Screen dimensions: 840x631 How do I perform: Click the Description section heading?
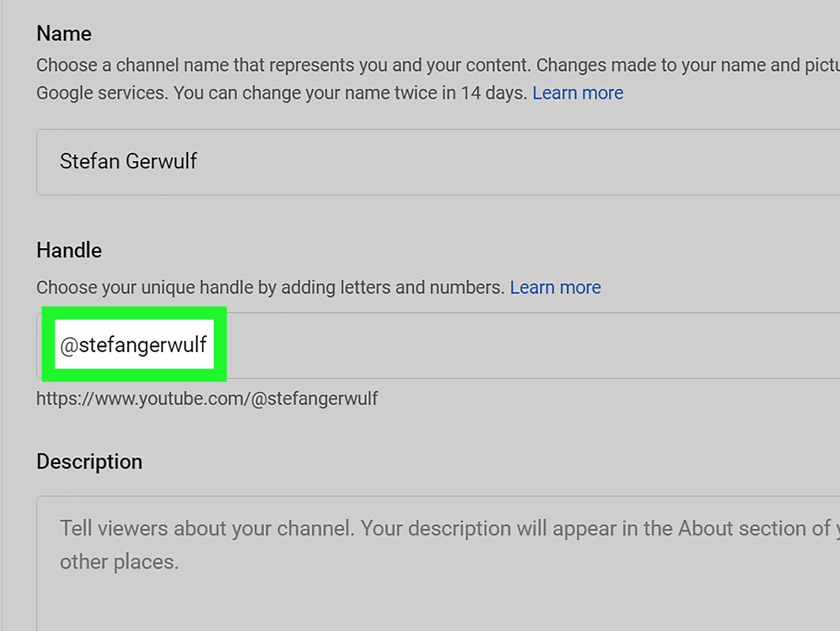tap(89, 462)
